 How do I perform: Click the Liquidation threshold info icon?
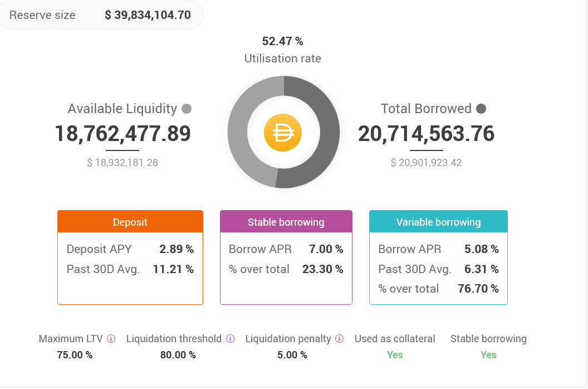[x=231, y=339]
